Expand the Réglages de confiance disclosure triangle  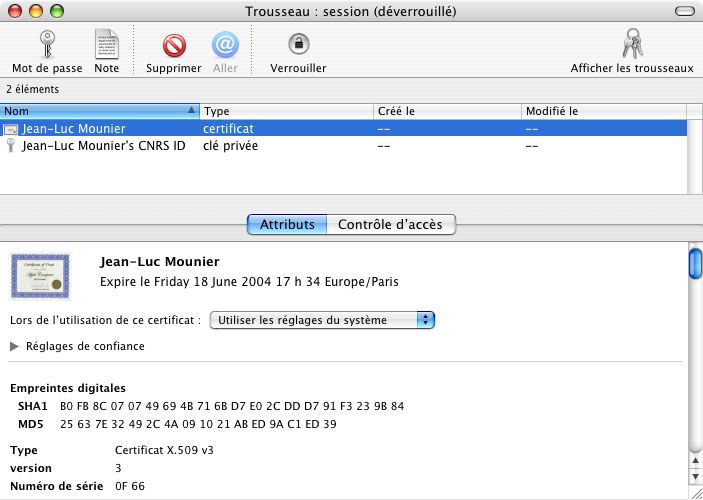[15, 346]
